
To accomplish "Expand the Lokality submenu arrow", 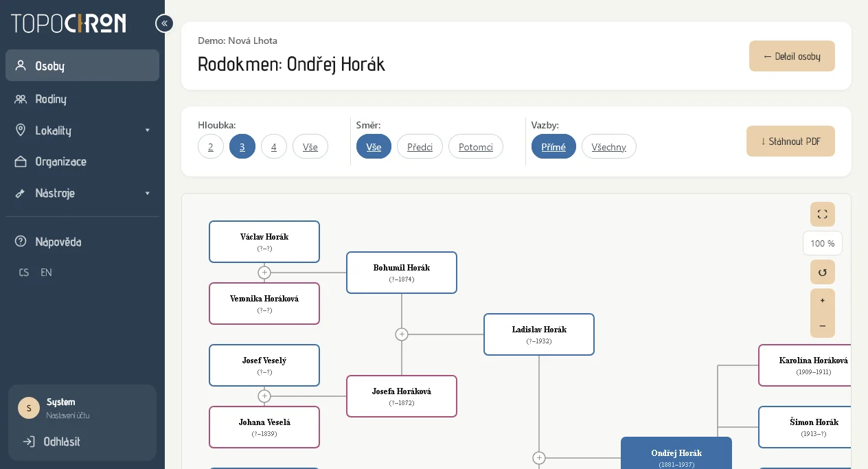I will 147,130.
